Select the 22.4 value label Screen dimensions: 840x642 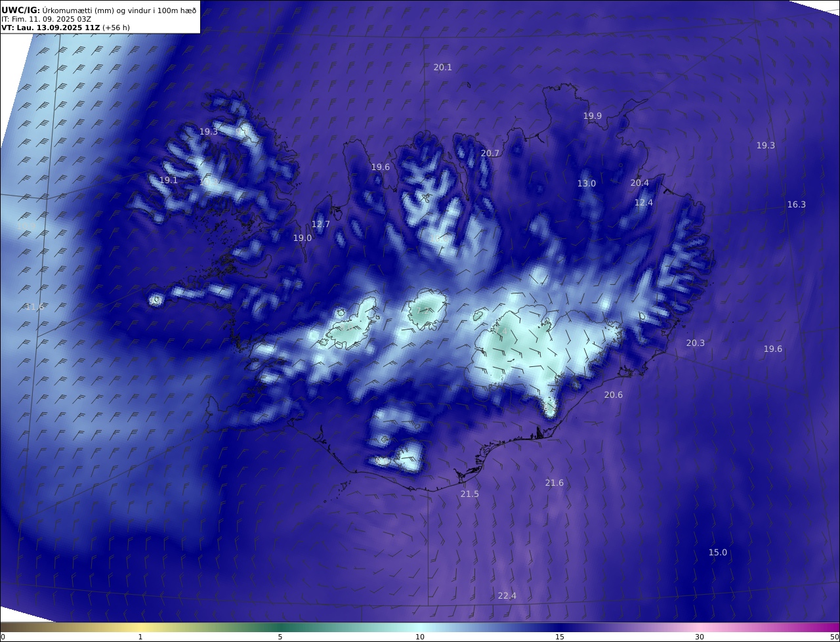point(507,596)
